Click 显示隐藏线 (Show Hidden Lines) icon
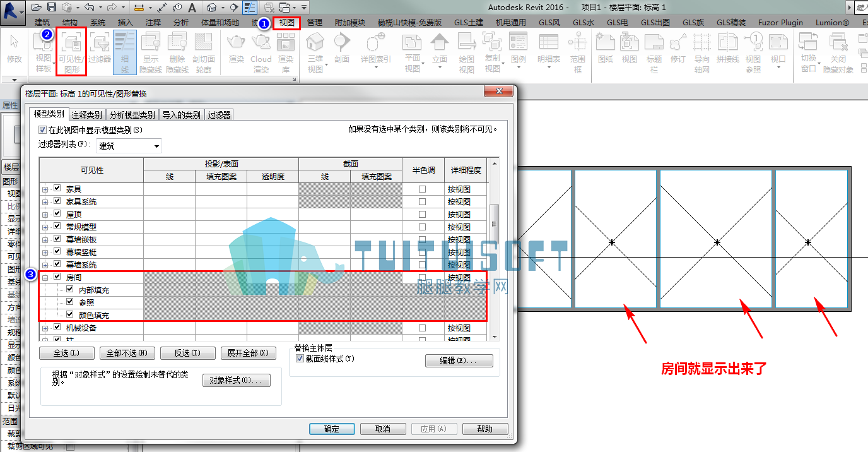 pyautogui.click(x=151, y=53)
